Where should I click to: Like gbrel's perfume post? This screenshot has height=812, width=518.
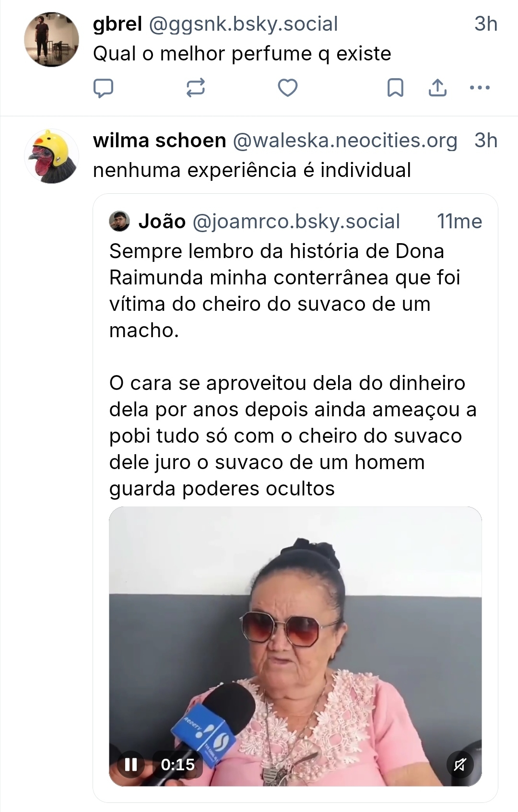point(288,88)
